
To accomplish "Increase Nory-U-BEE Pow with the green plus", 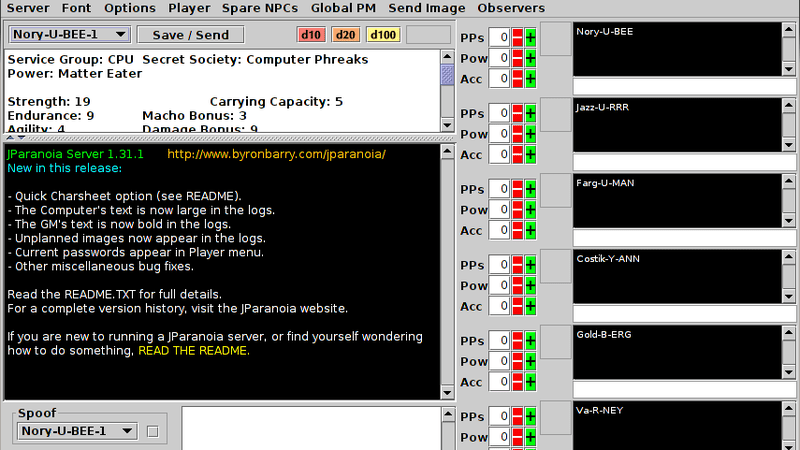I will (x=531, y=58).
